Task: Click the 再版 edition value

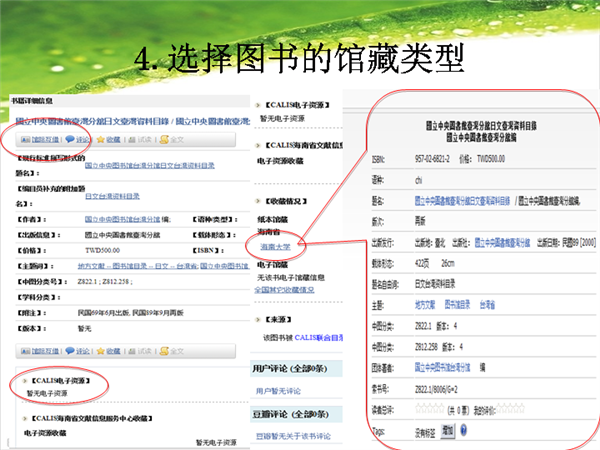Action: (420, 221)
